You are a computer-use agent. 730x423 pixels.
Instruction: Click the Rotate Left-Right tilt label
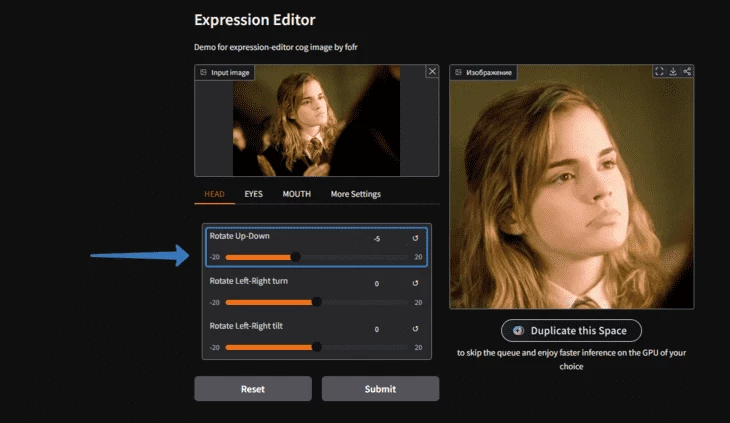click(x=246, y=326)
